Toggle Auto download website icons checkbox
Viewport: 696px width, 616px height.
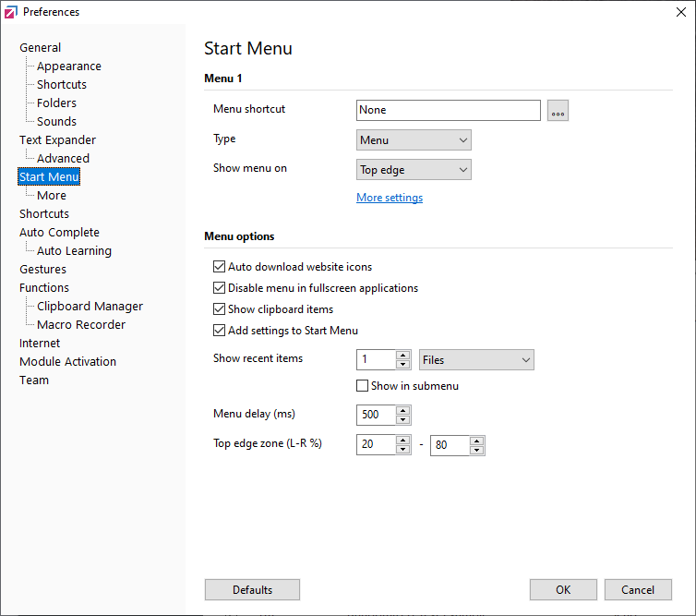point(220,267)
